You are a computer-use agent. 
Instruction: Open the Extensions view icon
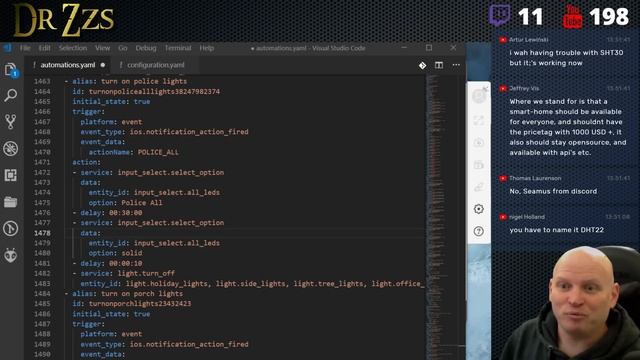11,175
